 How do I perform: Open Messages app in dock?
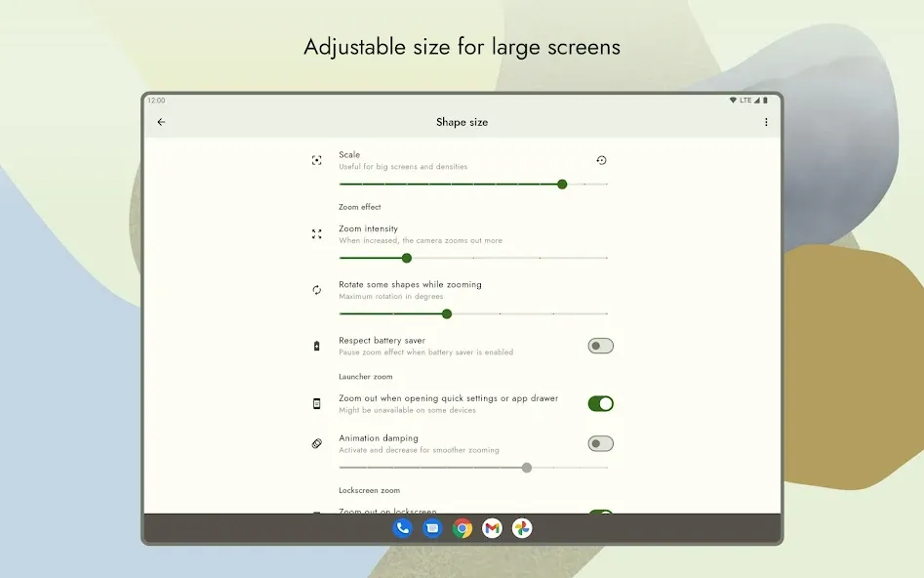(x=432, y=528)
